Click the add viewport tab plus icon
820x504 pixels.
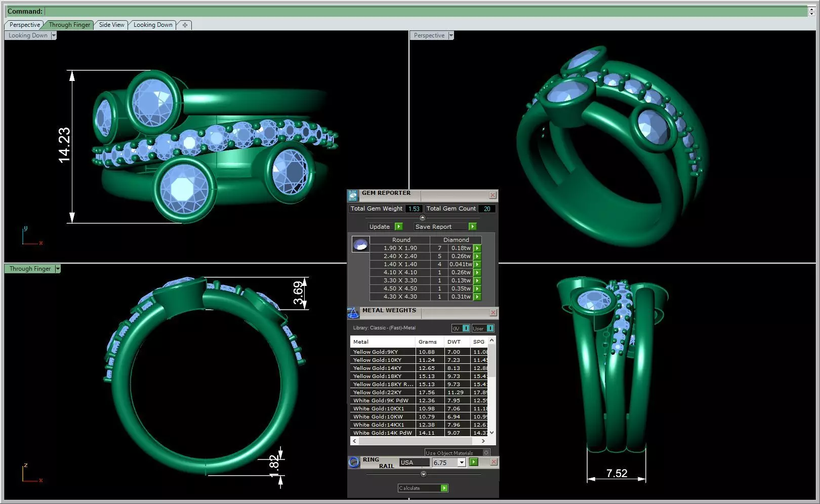[x=185, y=25]
